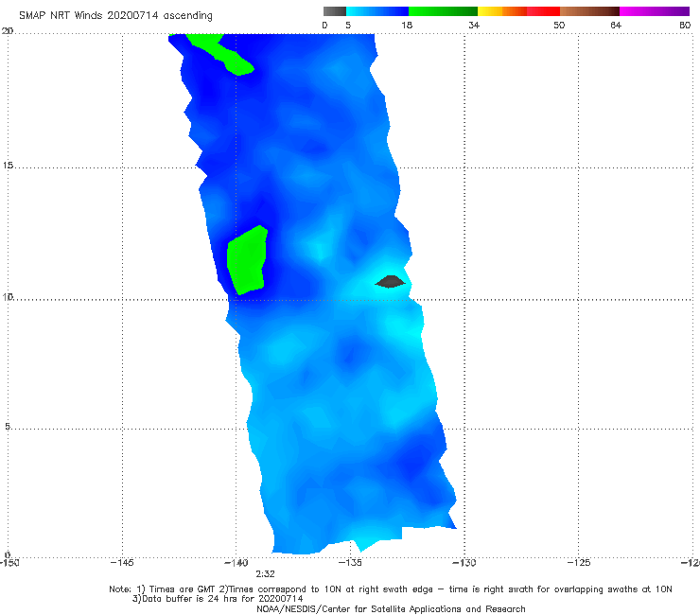The height and width of the screenshot is (615, 700).
Task: Click the color bar label '34'
Action: 474,25
